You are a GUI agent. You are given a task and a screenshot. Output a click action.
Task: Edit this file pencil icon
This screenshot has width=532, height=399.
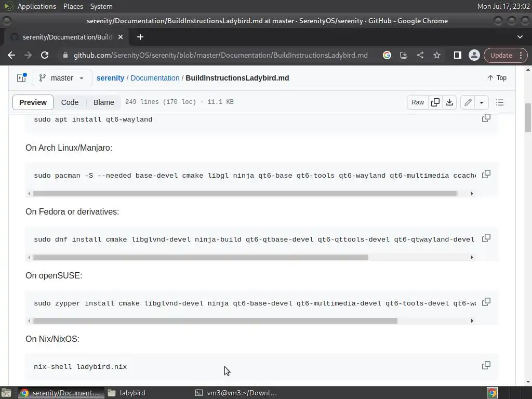pyautogui.click(x=468, y=102)
